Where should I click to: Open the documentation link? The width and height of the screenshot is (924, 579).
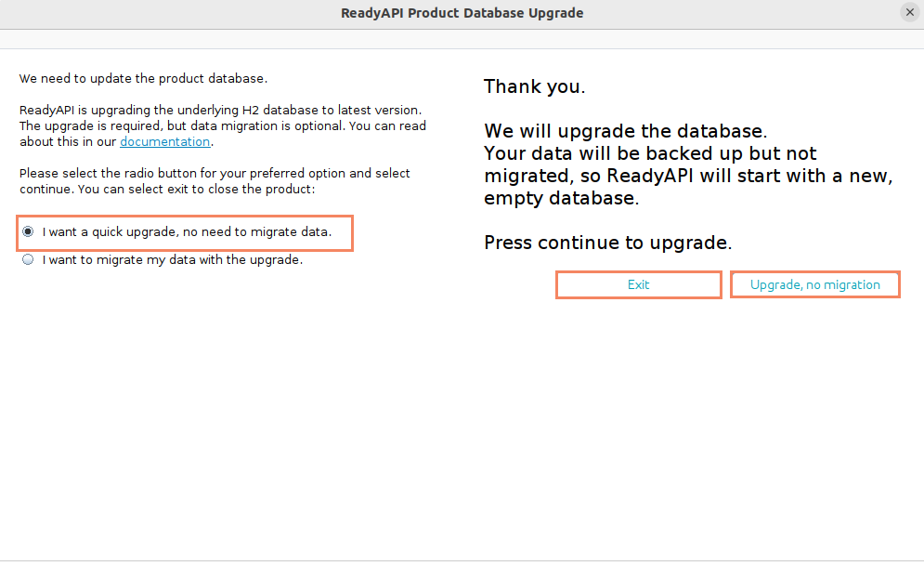tap(165, 142)
